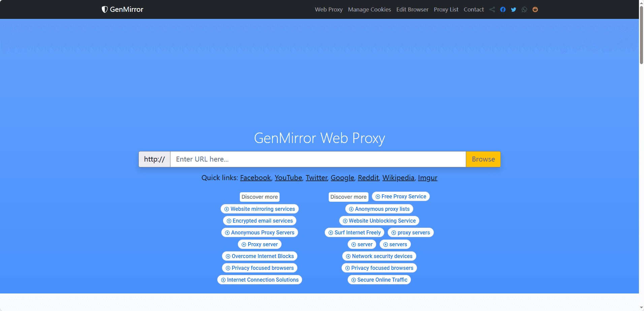Open the Manage Cookies menu item

pyautogui.click(x=369, y=9)
